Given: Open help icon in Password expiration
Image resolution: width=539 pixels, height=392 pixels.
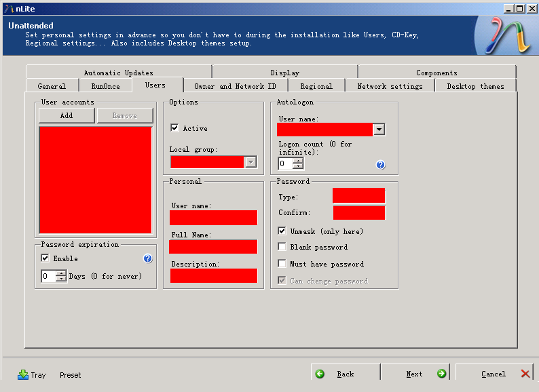Looking at the screenshot, I should coord(148,258).
